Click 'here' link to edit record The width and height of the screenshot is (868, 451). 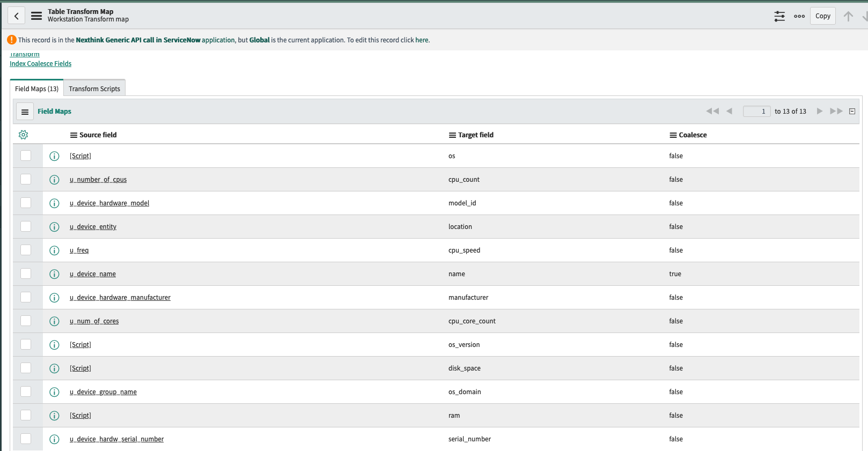pyautogui.click(x=422, y=40)
